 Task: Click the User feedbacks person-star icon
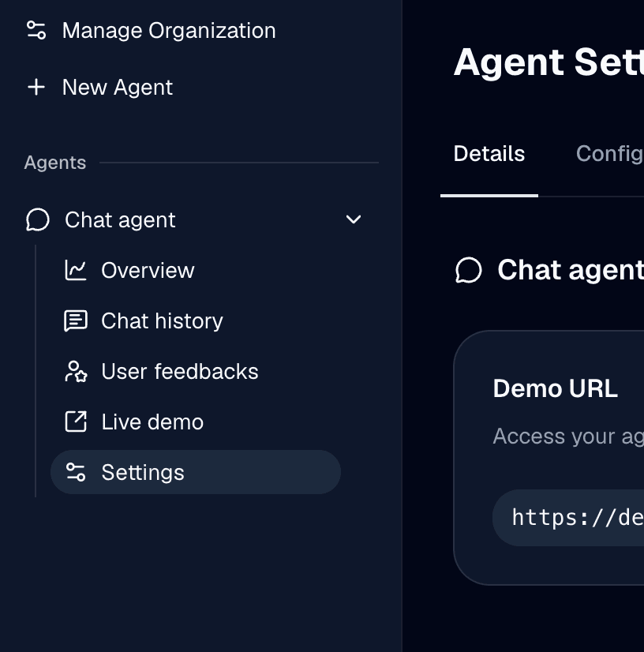pyautogui.click(x=76, y=371)
